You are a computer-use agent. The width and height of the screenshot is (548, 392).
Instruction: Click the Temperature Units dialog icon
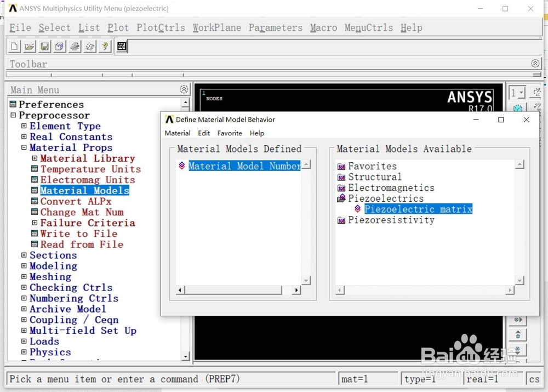click(35, 169)
